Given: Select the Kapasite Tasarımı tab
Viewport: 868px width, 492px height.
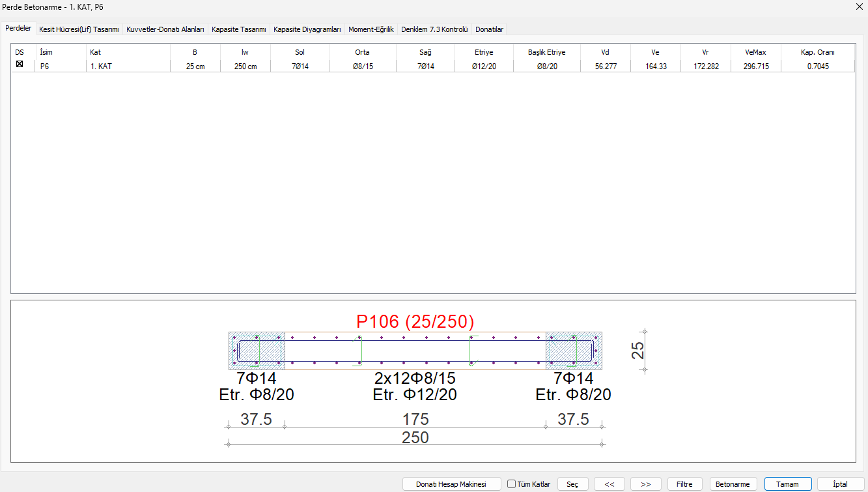Looking at the screenshot, I should (x=238, y=29).
